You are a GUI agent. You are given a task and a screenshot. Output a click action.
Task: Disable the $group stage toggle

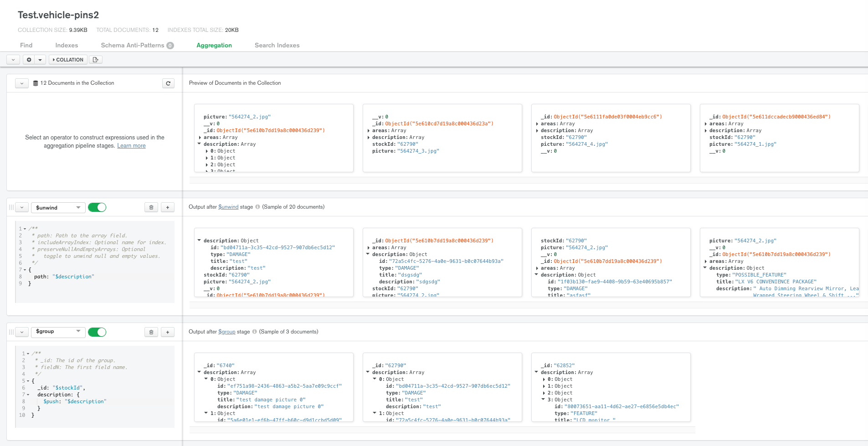click(x=97, y=332)
